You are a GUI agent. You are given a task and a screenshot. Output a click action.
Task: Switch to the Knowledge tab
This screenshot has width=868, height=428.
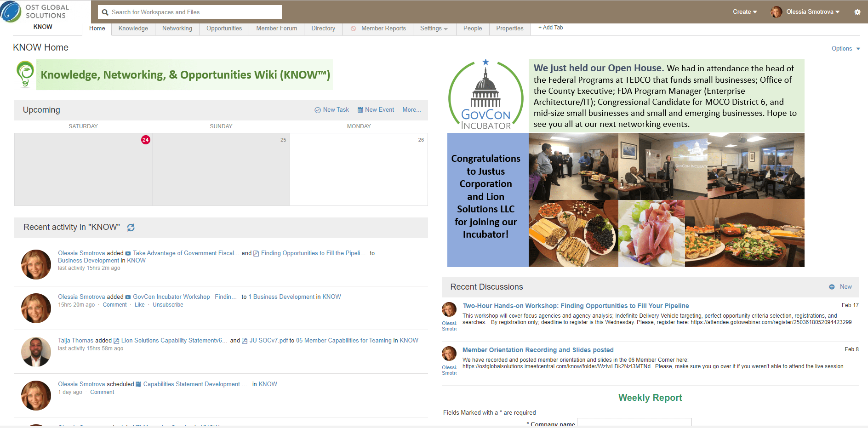[x=133, y=29]
